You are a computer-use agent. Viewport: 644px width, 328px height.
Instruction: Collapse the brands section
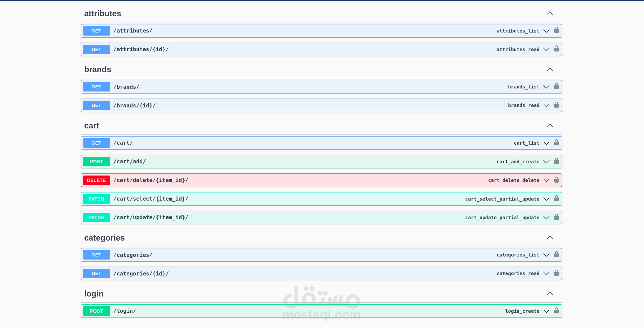(x=550, y=69)
